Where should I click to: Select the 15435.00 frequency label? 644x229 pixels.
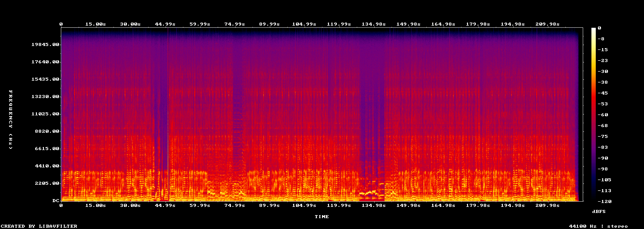[45, 79]
